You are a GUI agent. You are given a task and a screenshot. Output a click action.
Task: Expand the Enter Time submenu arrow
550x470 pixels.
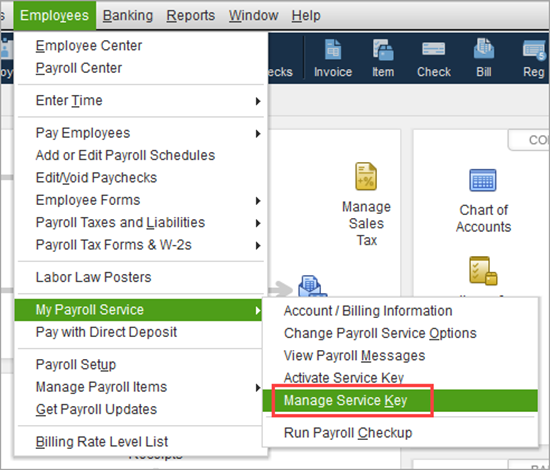click(x=258, y=101)
